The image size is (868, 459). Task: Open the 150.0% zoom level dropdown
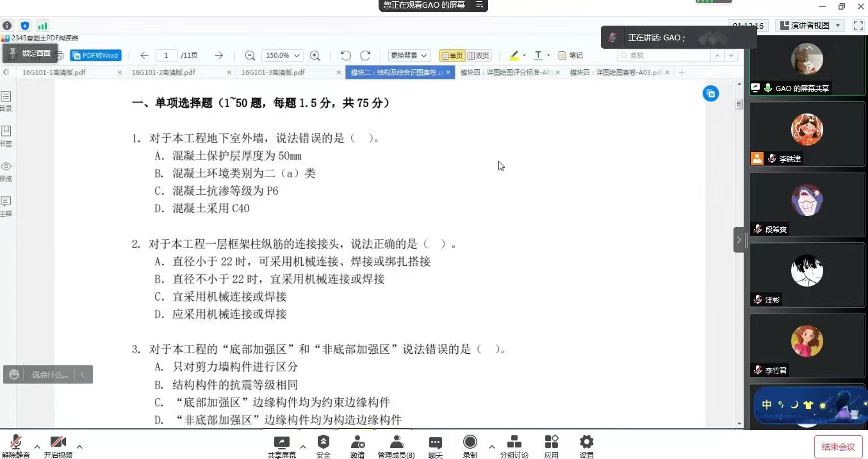283,56
